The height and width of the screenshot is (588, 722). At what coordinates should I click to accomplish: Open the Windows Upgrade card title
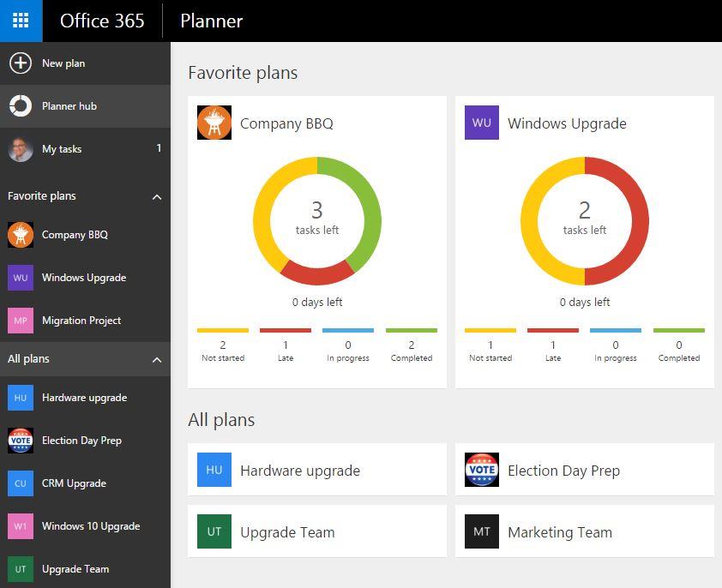point(567,123)
